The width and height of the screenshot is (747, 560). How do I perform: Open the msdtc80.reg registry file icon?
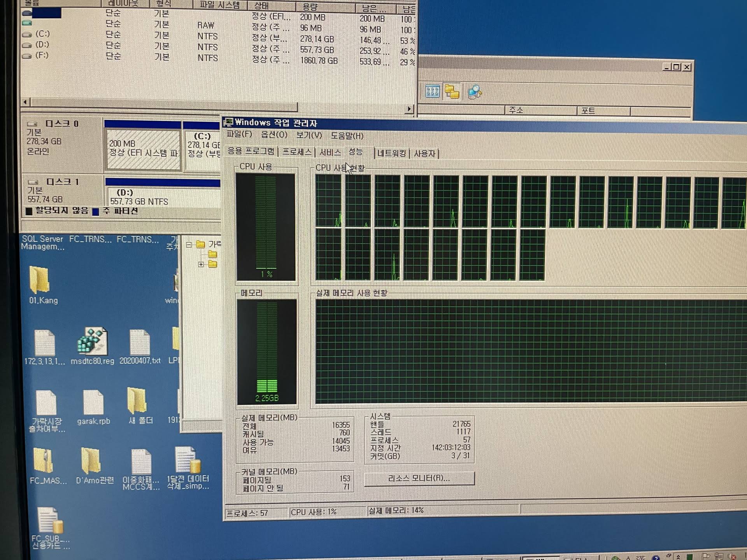click(x=92, y=342)
